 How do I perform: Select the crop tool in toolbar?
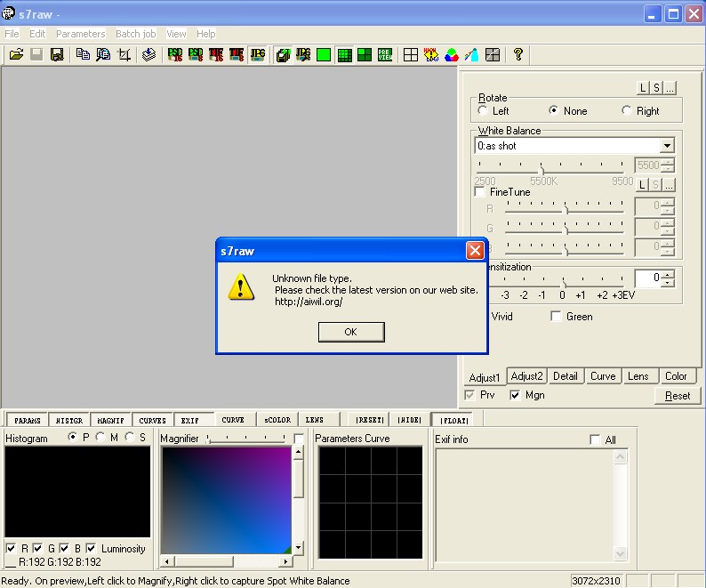click(124, 55)
